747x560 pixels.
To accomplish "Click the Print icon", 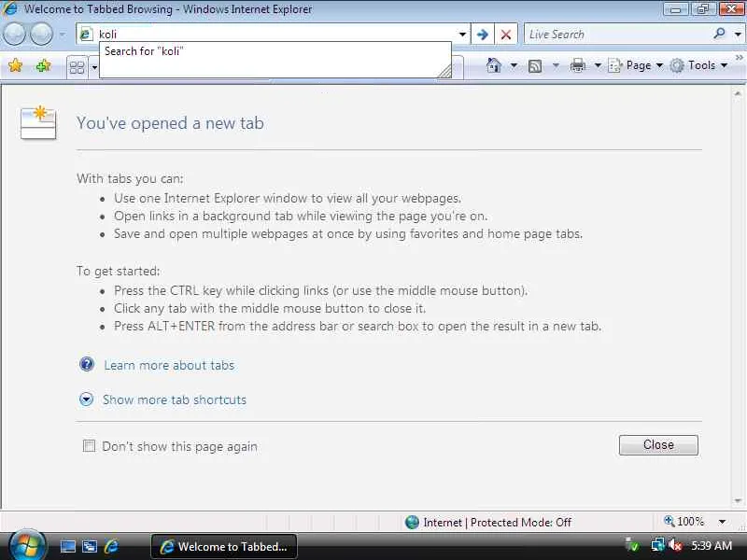I will tap(577, 65).
